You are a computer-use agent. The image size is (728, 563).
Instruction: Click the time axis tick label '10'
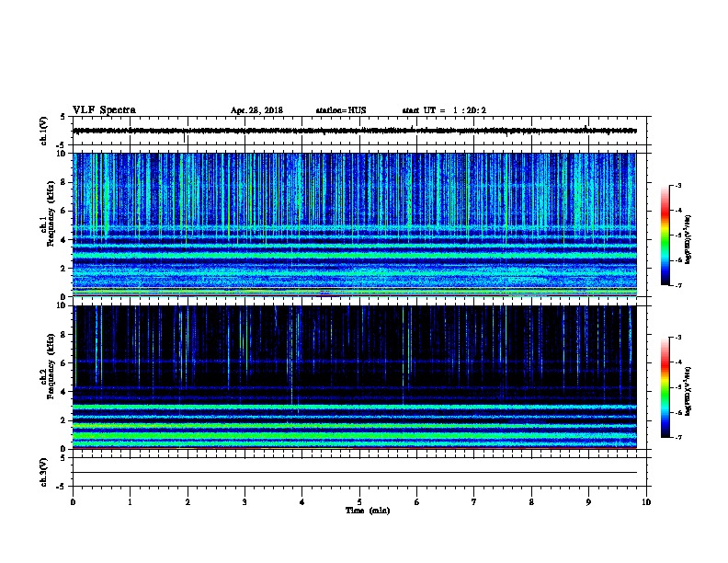(x=646, y=502)
